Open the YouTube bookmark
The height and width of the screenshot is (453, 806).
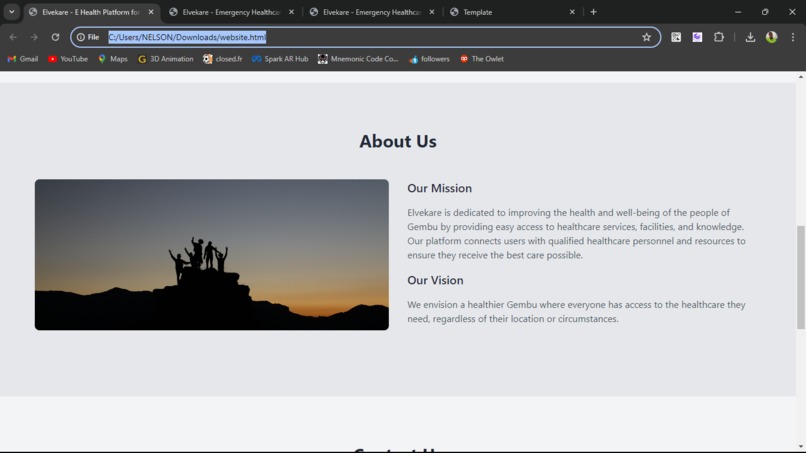click(x=68, y=59)
